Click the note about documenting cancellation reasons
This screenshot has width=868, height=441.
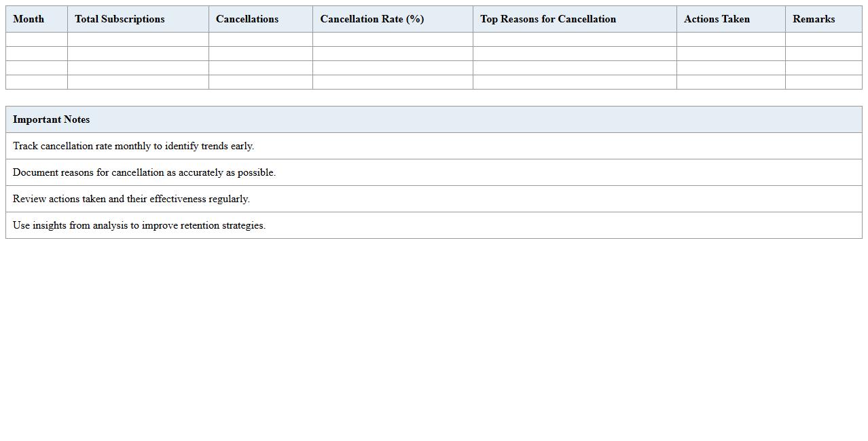[x=144, y=172]
